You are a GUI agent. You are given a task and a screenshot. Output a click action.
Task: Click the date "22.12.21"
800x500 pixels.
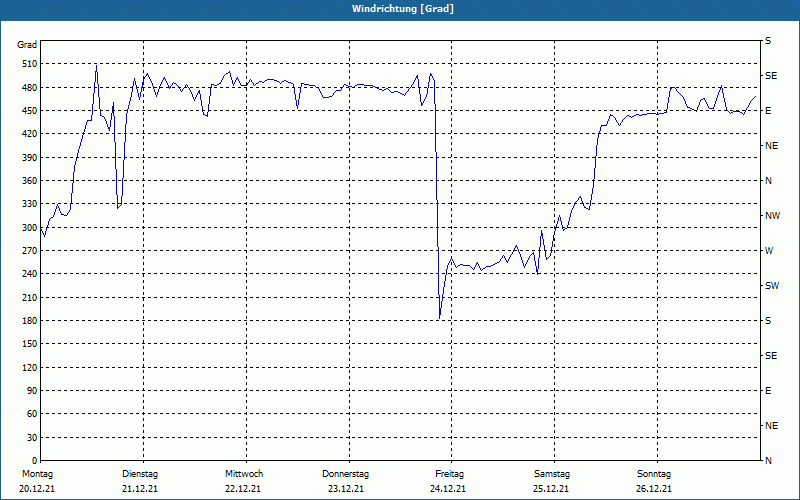(x=243, y=489)
